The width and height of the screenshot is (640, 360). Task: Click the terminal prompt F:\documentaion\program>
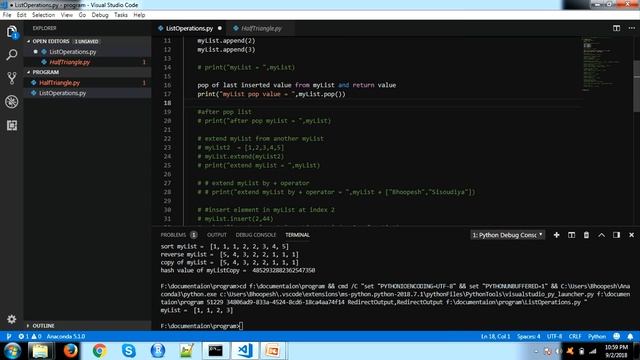tap(200, 326)
